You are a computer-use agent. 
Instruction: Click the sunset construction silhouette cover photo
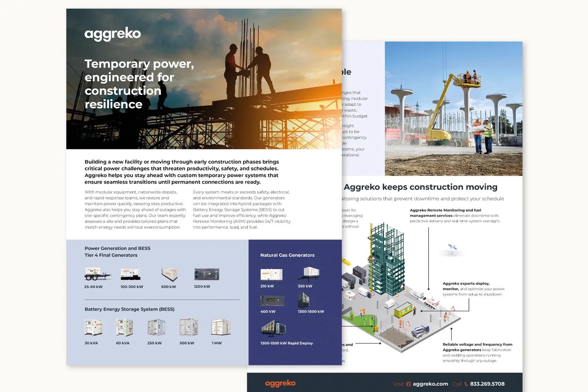(x=204, y=79)
